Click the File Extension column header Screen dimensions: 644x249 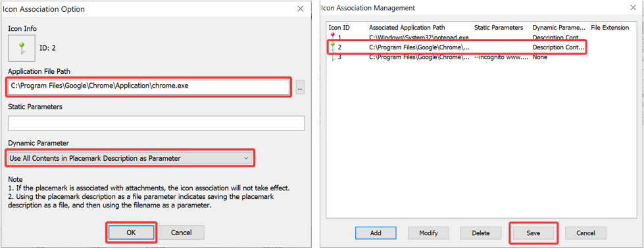pyautogui.click(x=610, y=28)
